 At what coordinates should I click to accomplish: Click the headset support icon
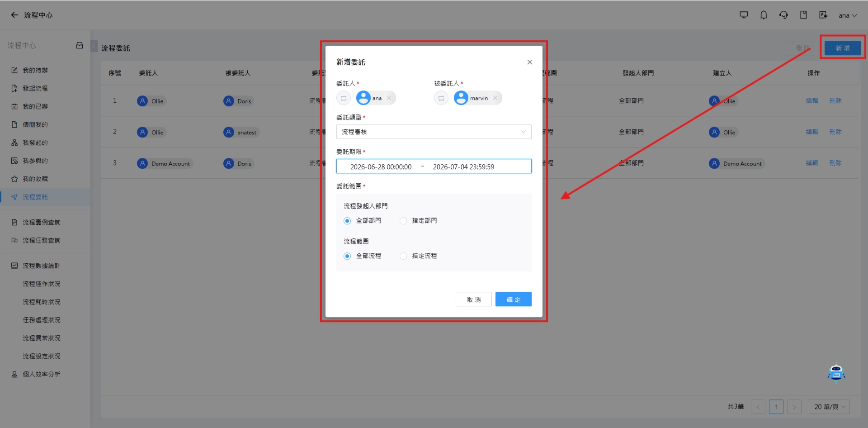783,15
